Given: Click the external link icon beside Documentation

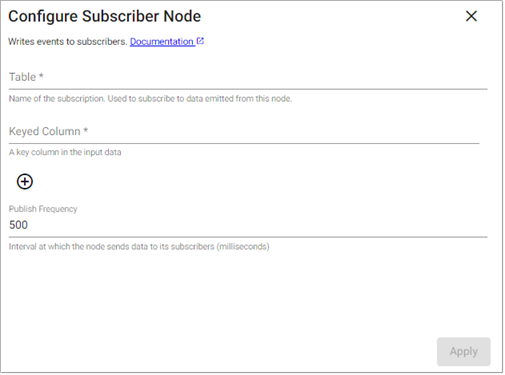Looking at the screenshot, I should click(200, 41).
